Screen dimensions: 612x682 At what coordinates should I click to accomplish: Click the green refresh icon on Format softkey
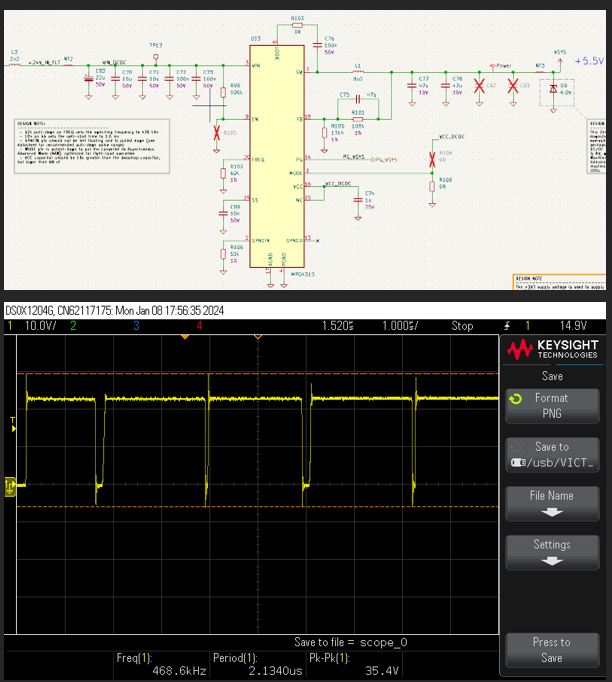click(516, 399)
